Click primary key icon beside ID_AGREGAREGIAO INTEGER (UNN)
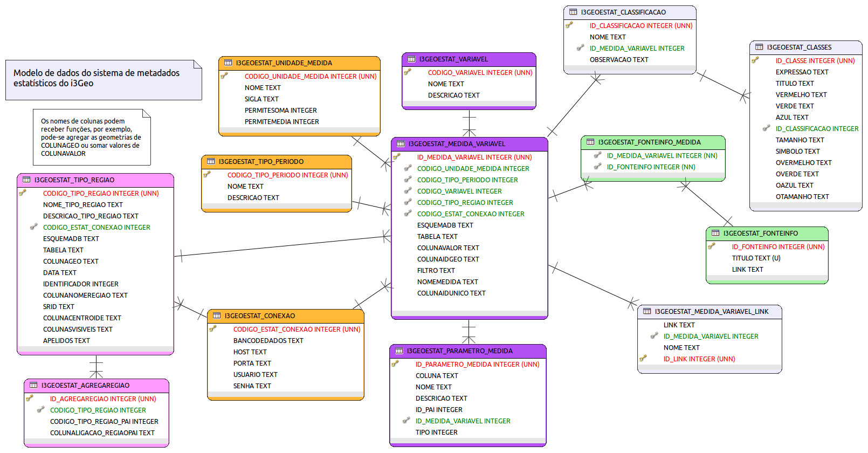The height and width of the screenshot is (453, 868). coord(29,398)
